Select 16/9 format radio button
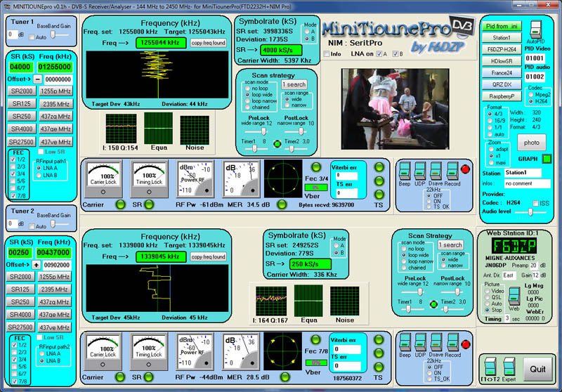 pyautogui.click(x=490, y=120)
